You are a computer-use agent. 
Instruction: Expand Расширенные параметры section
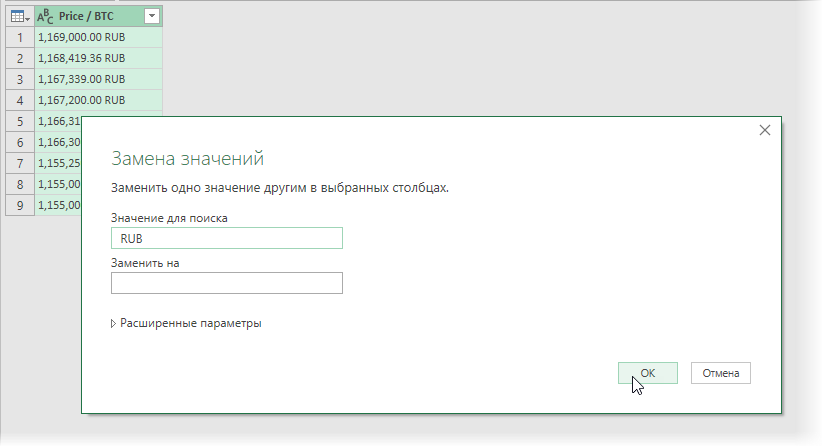point(186,323)
